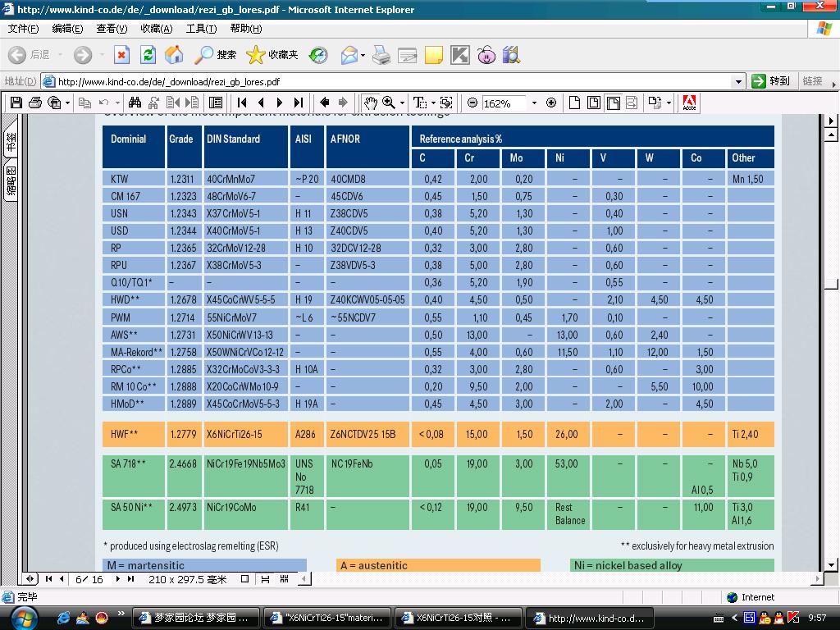
Task: Open the 编辑(E) menu
Action: (67, 29)
